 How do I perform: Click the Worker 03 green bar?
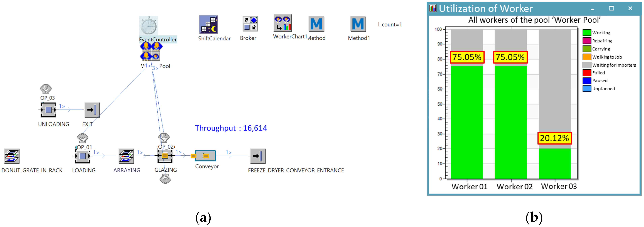[x=555, y=164]
